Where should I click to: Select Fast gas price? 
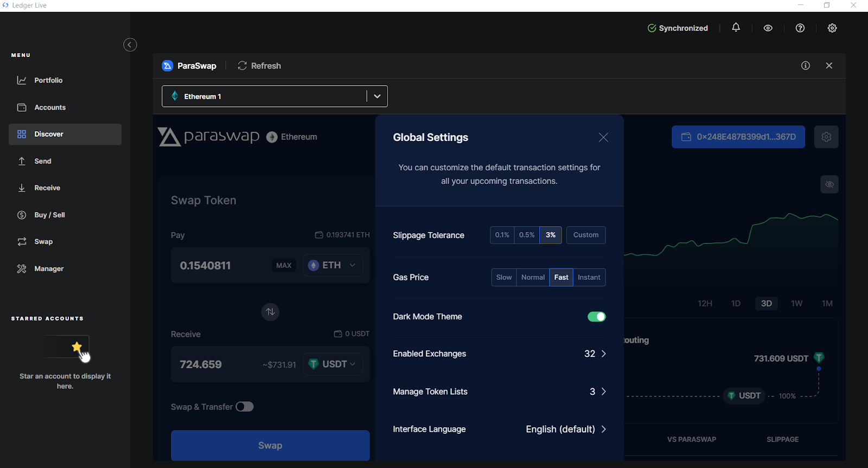click(561, 277)
